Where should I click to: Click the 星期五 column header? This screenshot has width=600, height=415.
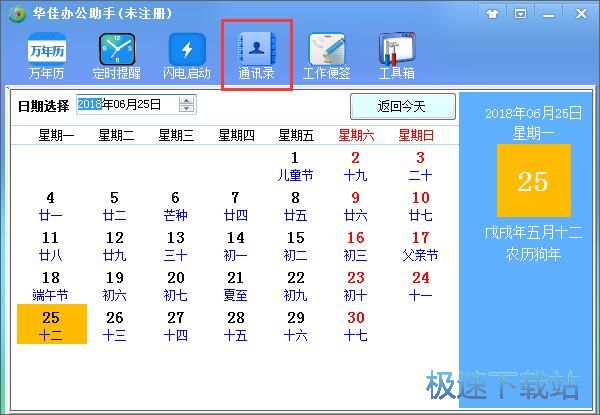296,135
